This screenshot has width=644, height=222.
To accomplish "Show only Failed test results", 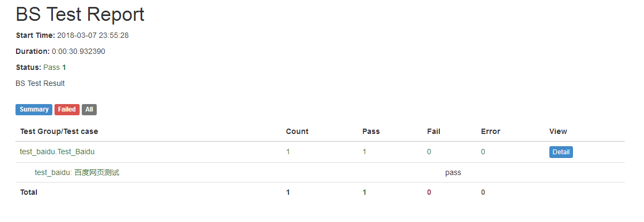I will pos(67,109).
